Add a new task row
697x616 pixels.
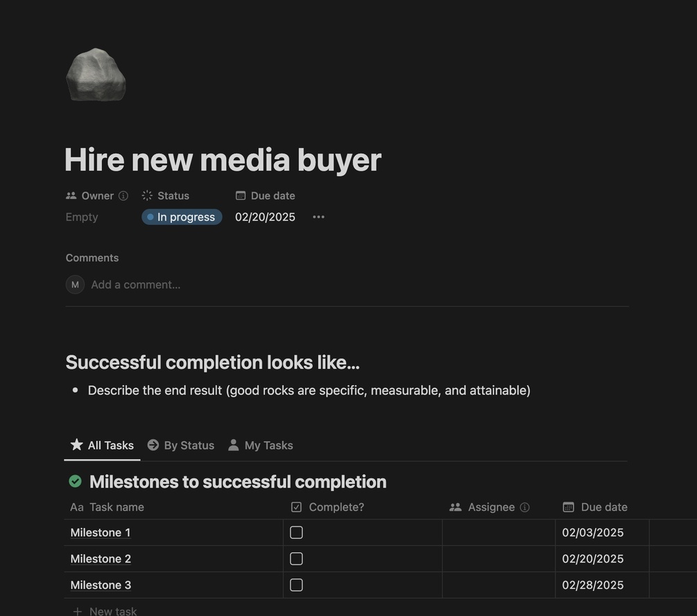[x=105, y=610]
